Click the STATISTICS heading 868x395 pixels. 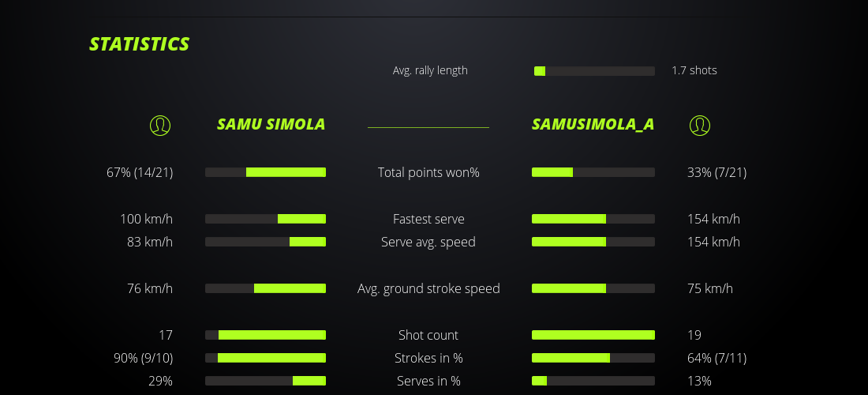140,44
